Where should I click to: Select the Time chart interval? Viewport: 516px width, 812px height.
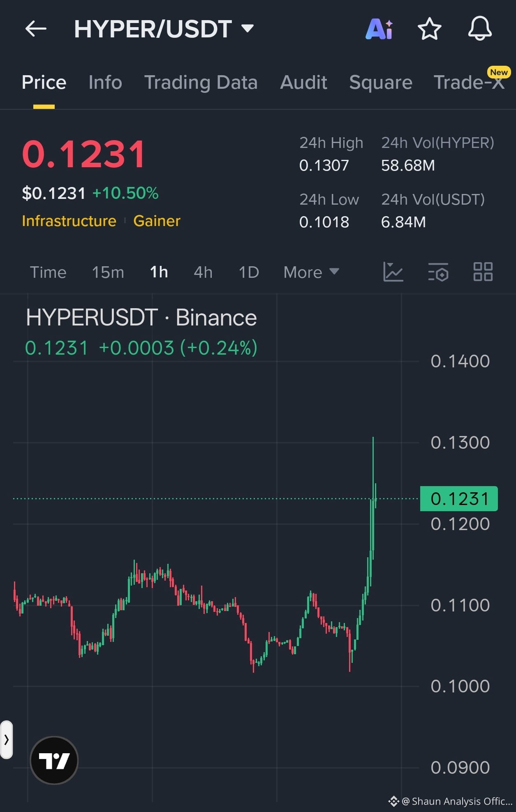[x=48, y=272]
